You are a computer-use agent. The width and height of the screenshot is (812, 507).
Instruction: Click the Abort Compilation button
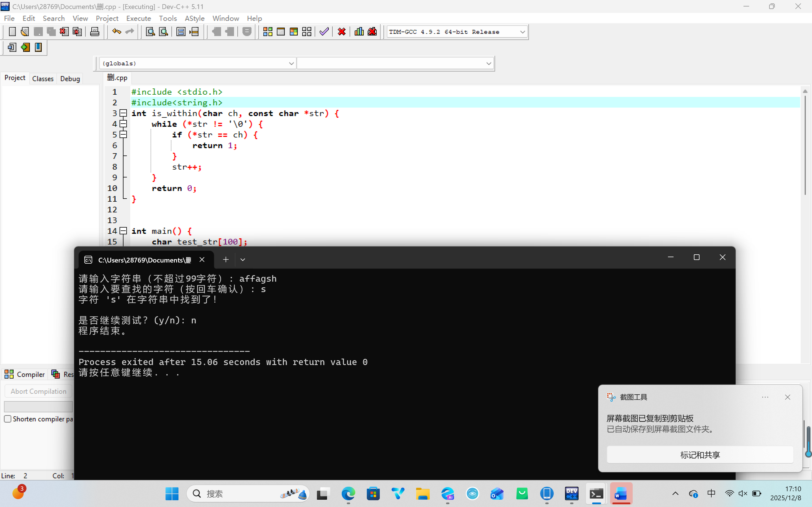[x=38, y=391]
